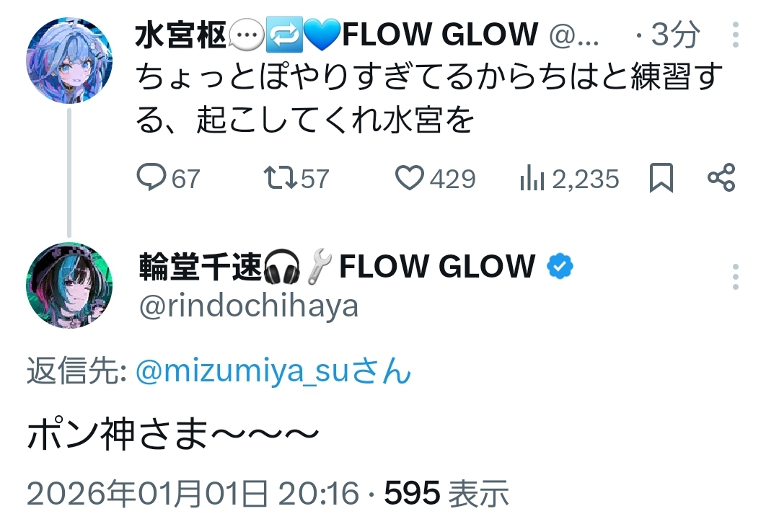Go to the @rindochihaya handle
Viewport: 779px width, 532px height.
click(248, 306)
